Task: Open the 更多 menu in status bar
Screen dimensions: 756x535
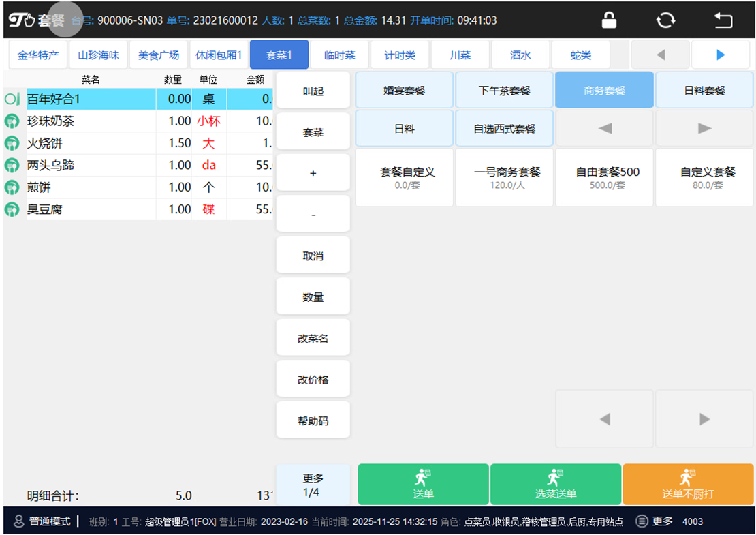Action: point(655,521)
